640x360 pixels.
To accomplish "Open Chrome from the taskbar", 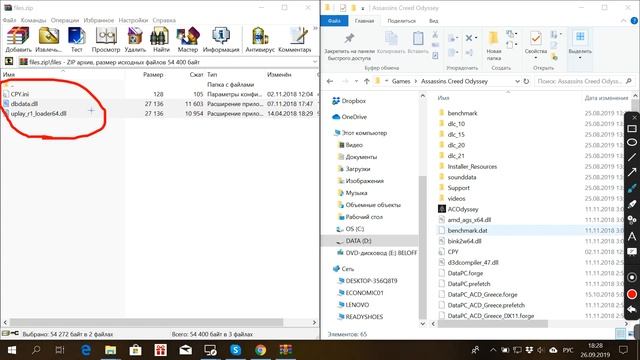I will click(x=260, y=350).
